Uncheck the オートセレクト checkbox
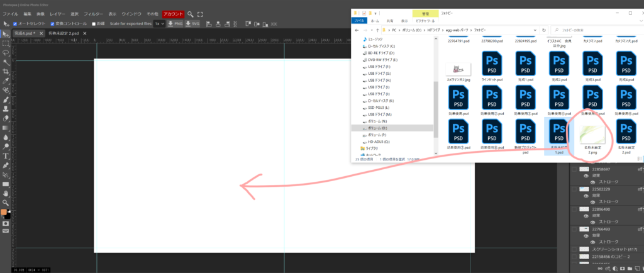 (16, 24)
